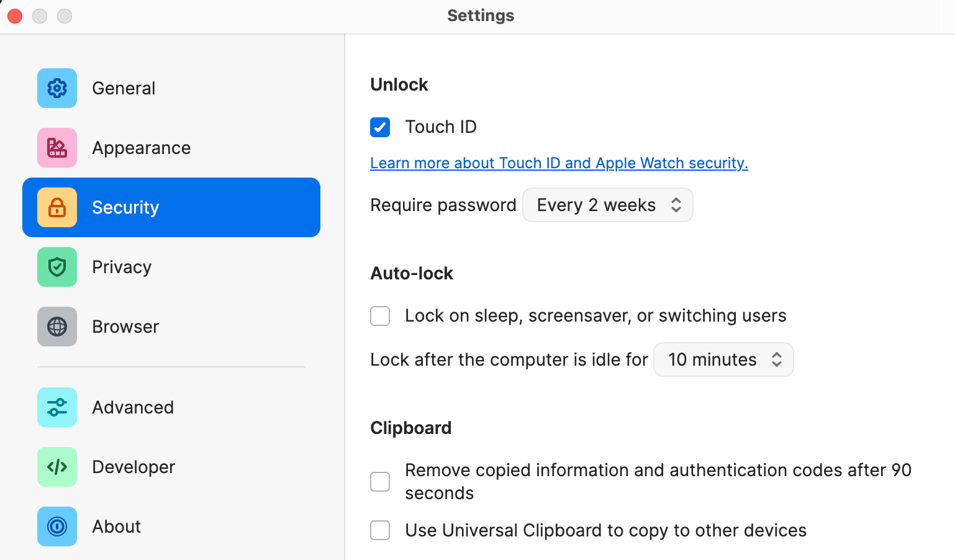Close the Settings window

[x=15, y=16]
